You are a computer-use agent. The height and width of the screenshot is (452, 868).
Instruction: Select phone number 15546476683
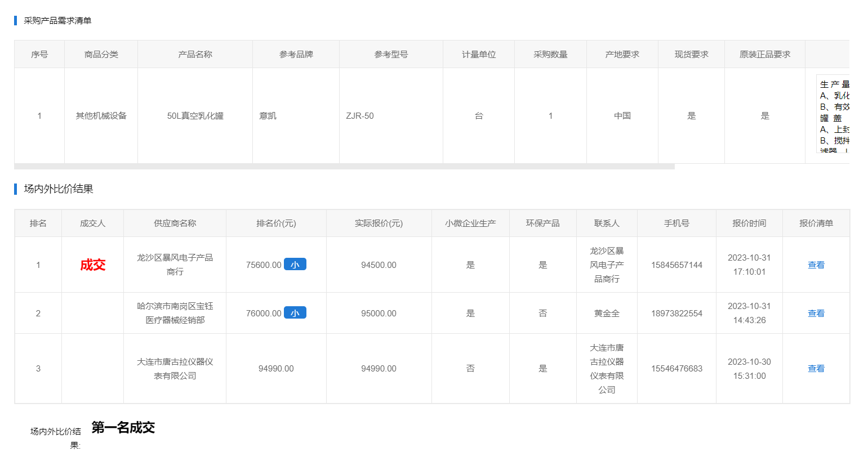click(676, 369)
